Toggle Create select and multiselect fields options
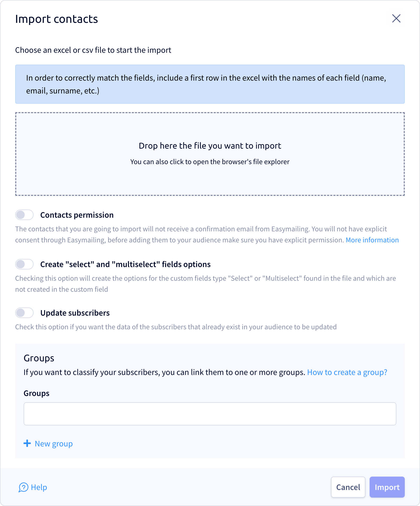420x506 pixels. click(x=24, y=264)
